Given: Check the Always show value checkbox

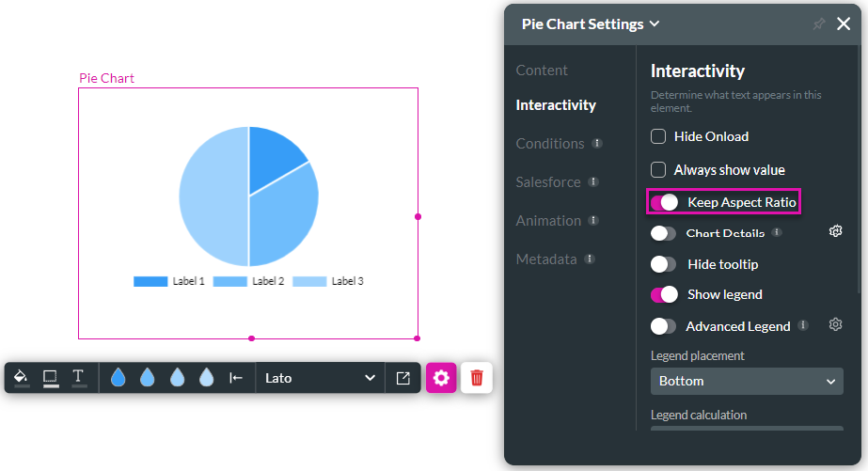Looking at the screenshot, I should [658, 170].
